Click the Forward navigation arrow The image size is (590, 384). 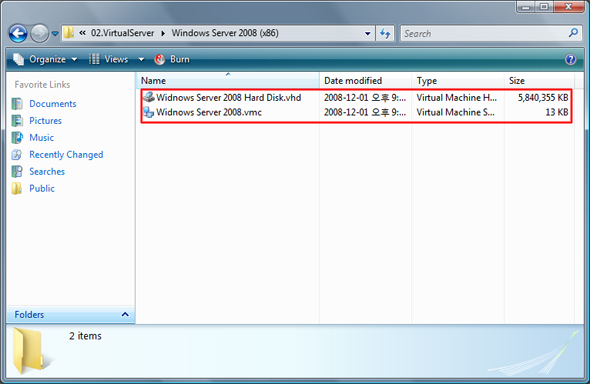(x=39, y=33)
